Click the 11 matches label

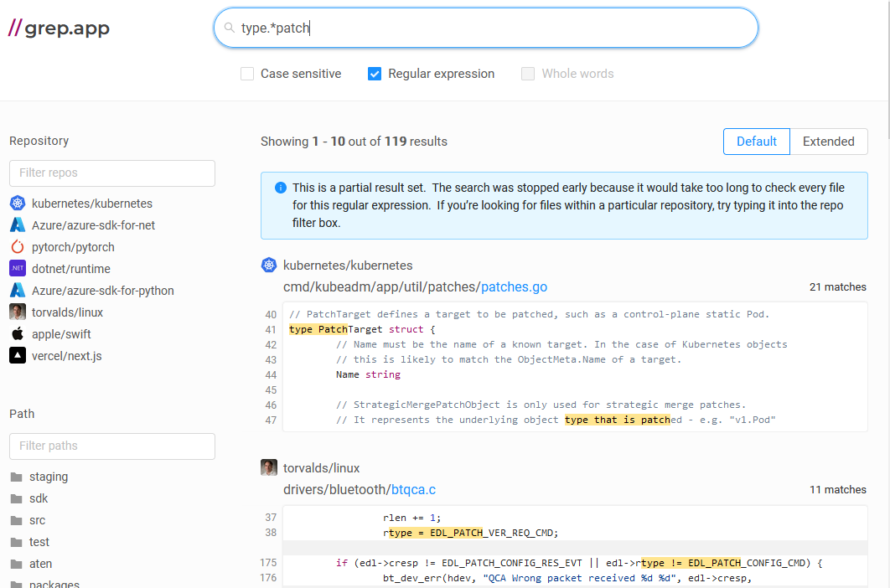pyautogui.click(x=838, y=490)
